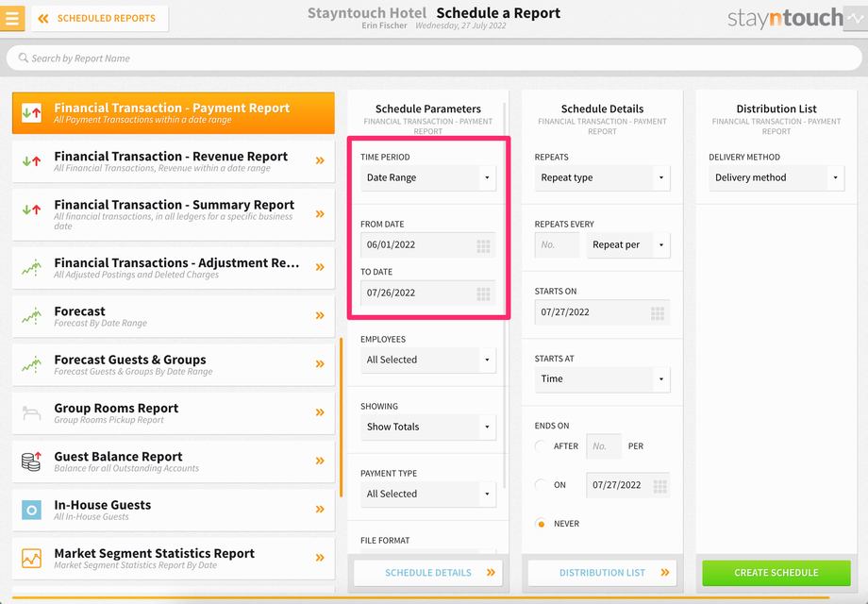Image resolution: width=868 pixels, height=604 pixels.
Task: Open the Showing totals dropdown
Action: tap(428, 427)
